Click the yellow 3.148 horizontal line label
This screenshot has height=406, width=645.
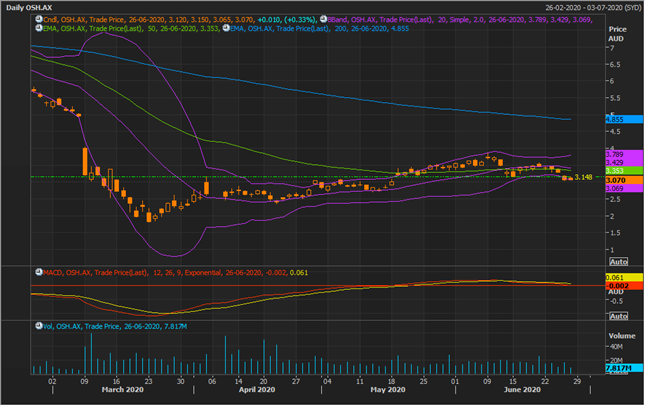pos(583,177)
